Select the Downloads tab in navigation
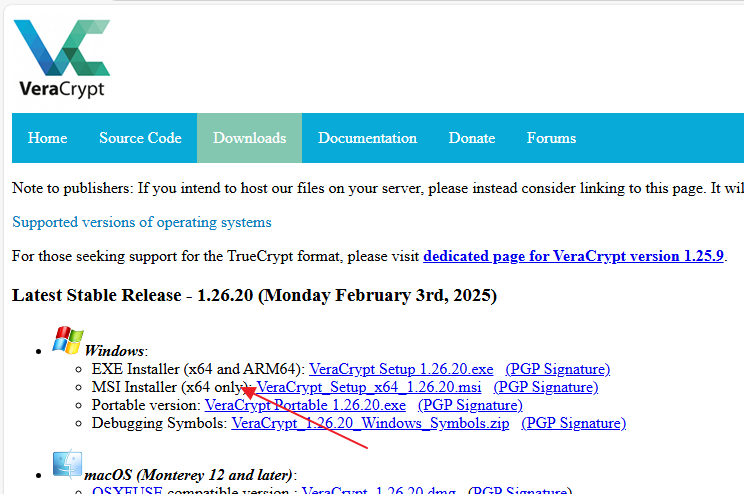 click(x=249, y=138)
